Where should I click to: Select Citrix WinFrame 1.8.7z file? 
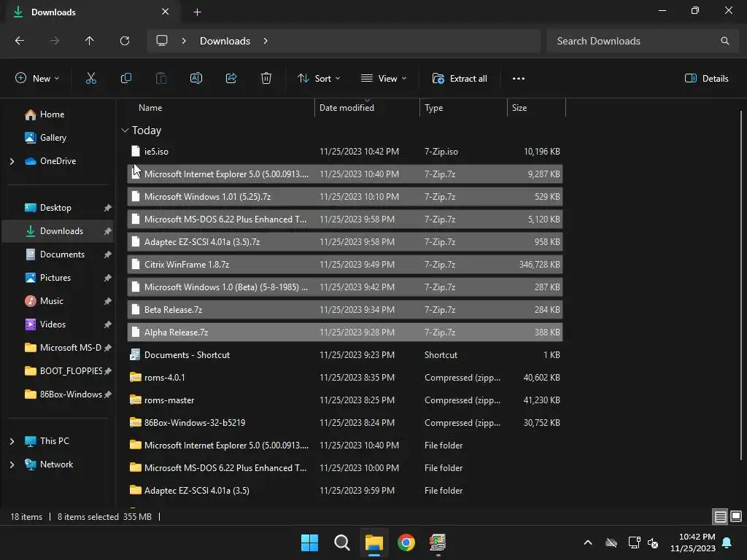[x=345, y=264]
